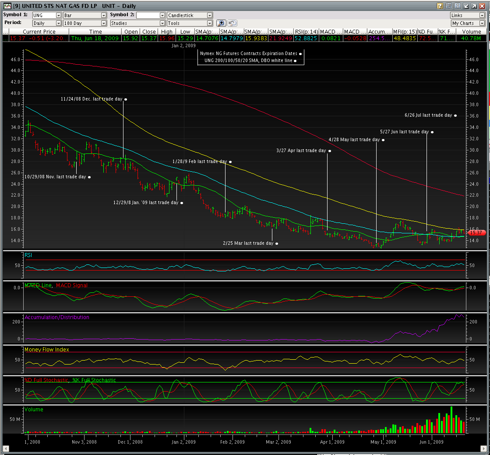Viewport: 490px width, 455px height.
Task: Click the Close column header
Action: (149, 31)
